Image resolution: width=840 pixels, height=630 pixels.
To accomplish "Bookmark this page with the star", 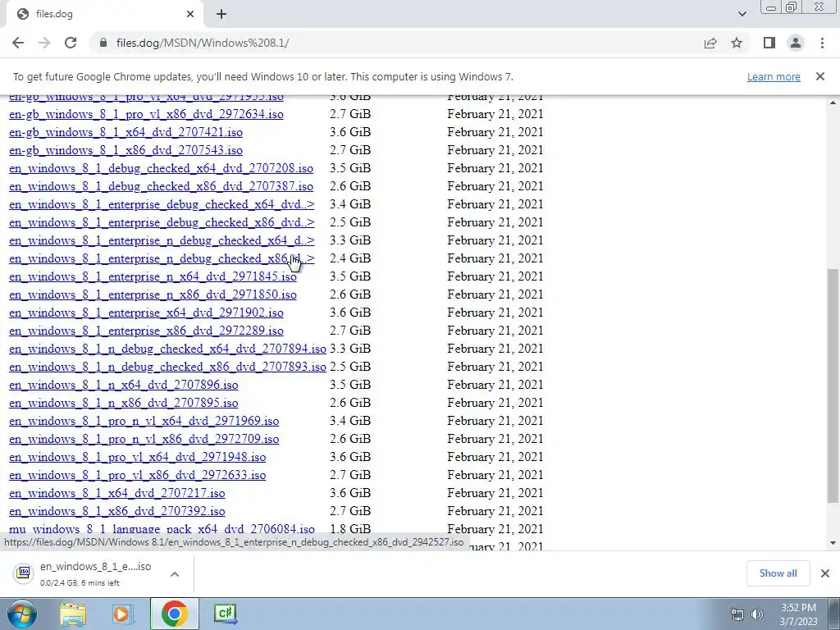I will (x=737, y=43).
